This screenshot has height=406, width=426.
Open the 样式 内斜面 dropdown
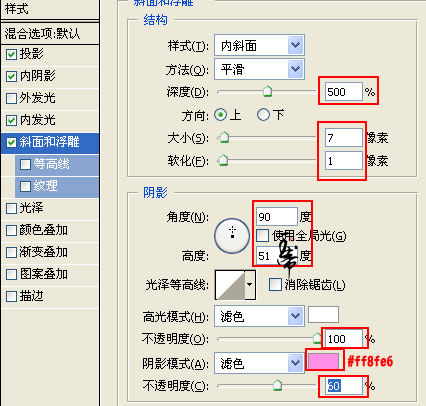click(259, 45)
